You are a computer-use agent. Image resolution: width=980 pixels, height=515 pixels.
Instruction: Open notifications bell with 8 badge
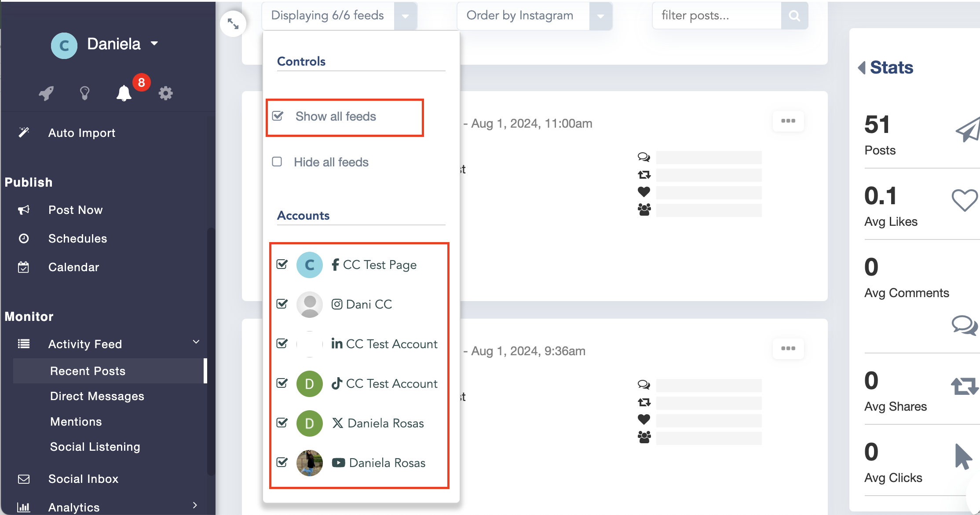click(x=124, y=93)
